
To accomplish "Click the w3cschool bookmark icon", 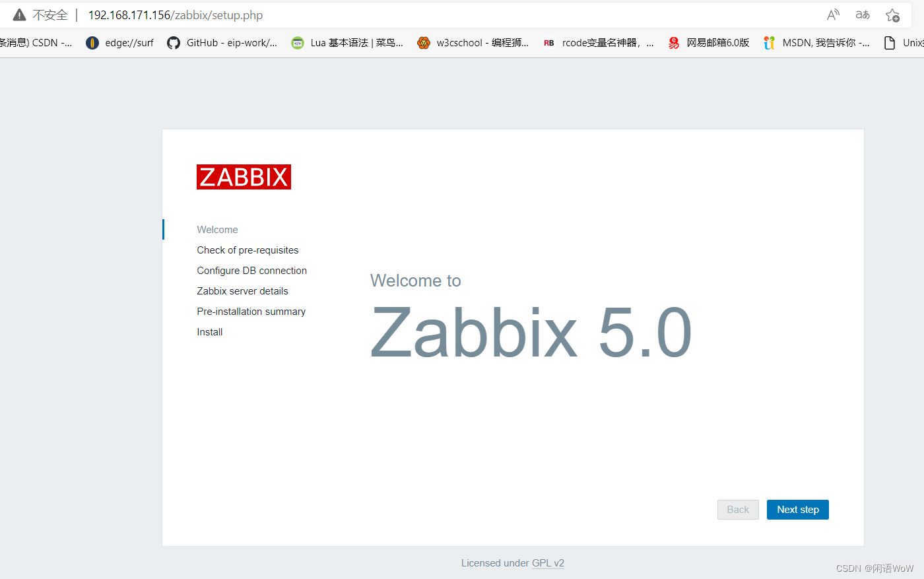I will [423, 42].
